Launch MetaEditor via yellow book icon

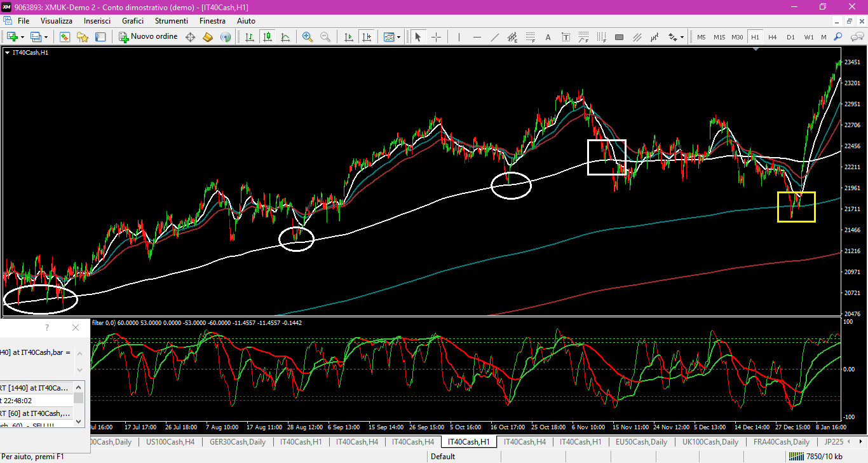(x=208, y=37)
